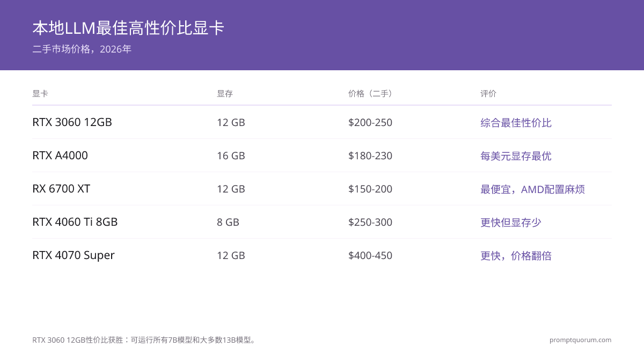Viewport: 644px width, 362px height.
Task: Click the 评价 column header
Action: tap(488, 93)
